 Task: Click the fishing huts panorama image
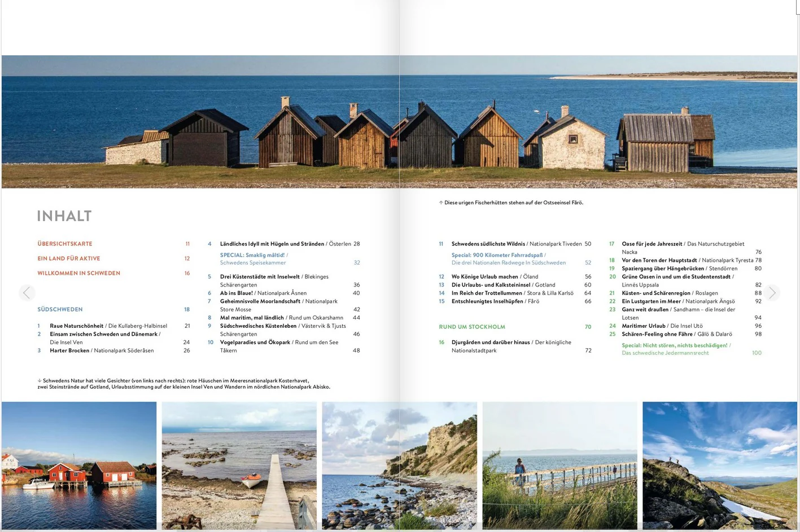[x=399, y=121]
